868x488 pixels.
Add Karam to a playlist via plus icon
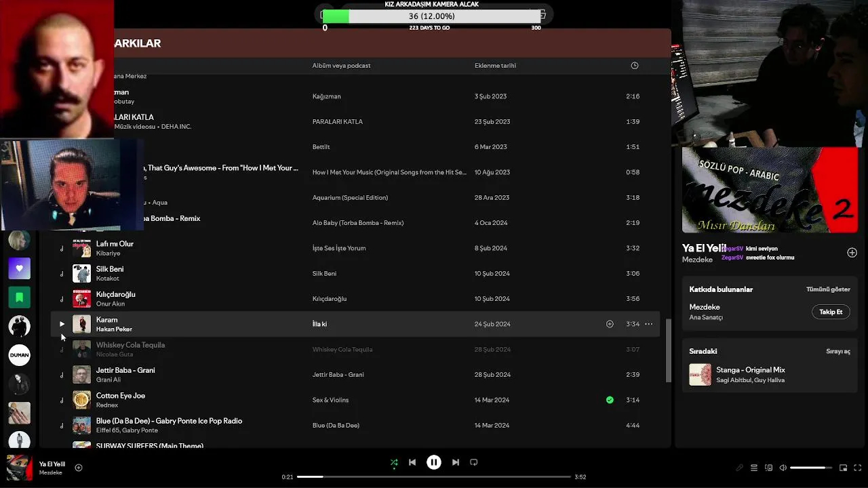click(610, 324)
